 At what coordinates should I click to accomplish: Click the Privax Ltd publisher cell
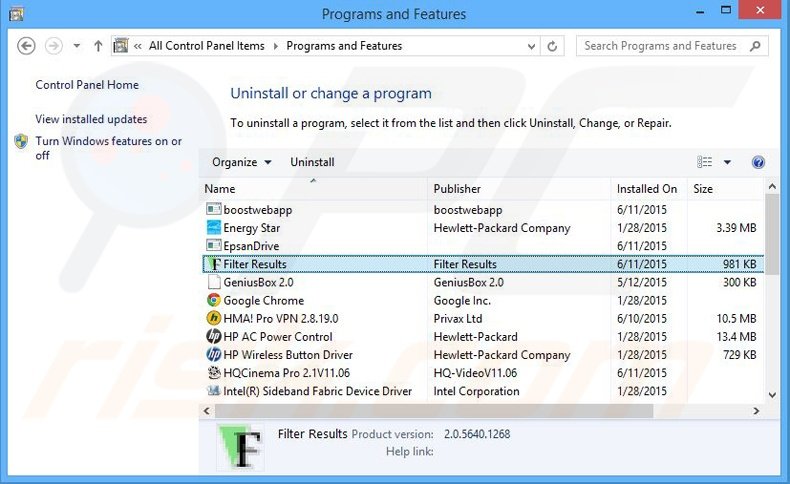tap(458, 319)
